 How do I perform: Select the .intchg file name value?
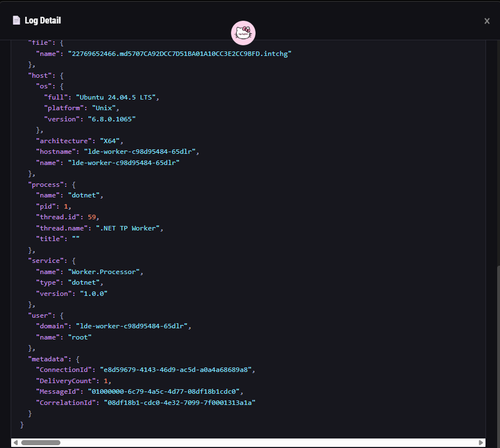(180, 54)
